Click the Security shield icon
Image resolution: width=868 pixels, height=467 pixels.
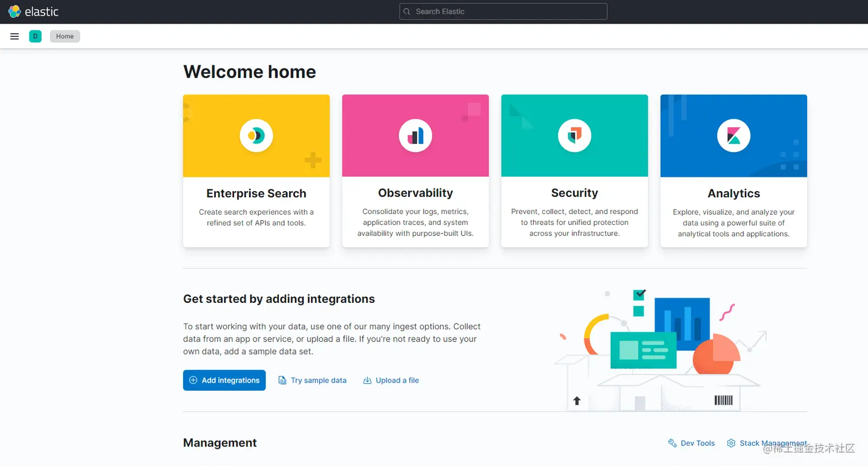[575, 136]
